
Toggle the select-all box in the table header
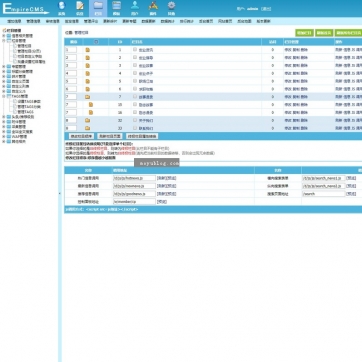(x=96, y=42)
